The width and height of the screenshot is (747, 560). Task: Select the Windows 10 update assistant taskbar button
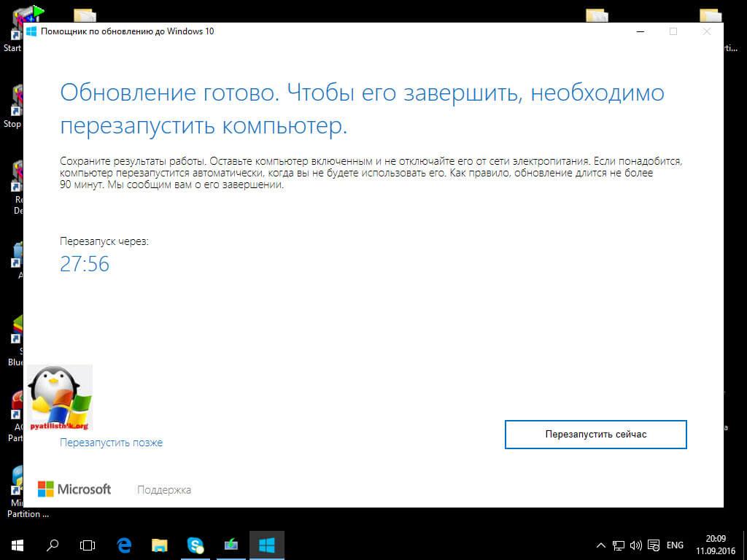pyautogui.click(x=267, y=545)
